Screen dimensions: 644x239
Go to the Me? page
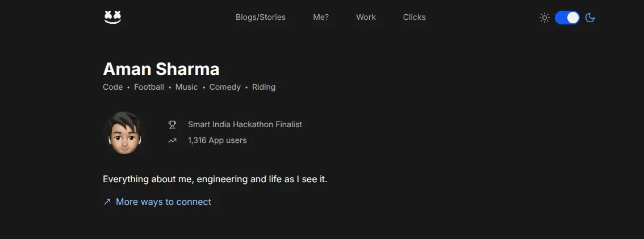[321, 17]
